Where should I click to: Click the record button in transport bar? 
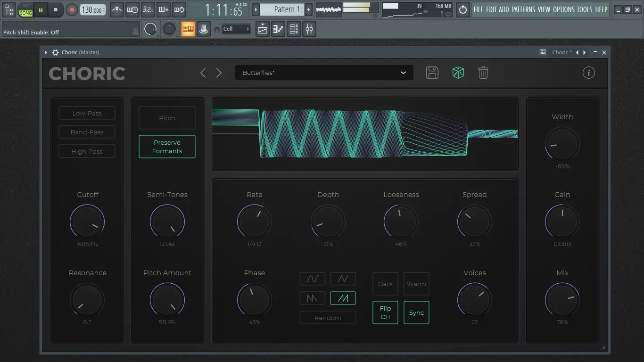point(72,9)
